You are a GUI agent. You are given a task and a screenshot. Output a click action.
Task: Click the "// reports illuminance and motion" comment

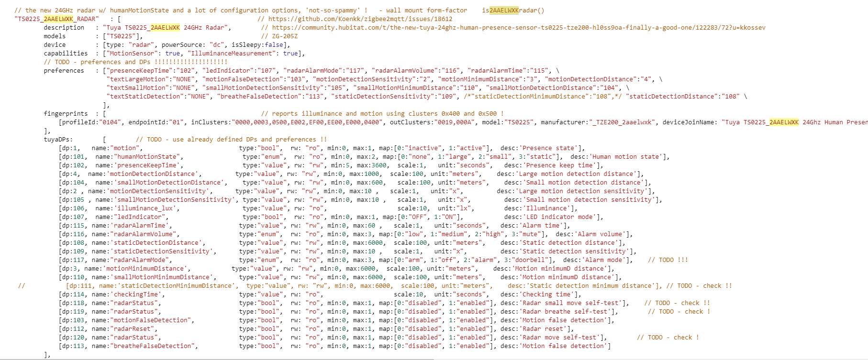(382, 114)
